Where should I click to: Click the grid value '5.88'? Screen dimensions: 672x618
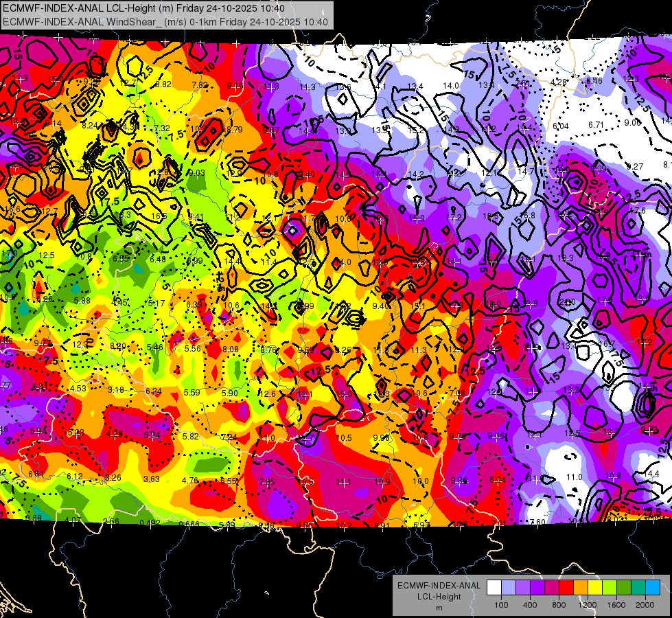coord(82,301)
